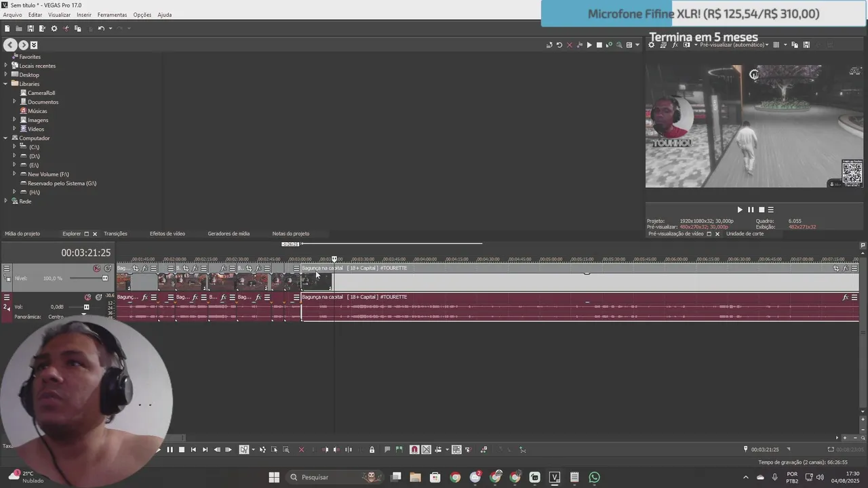Click the Cut scissors icon
The image size is (868, 488).
click(66, 28)
